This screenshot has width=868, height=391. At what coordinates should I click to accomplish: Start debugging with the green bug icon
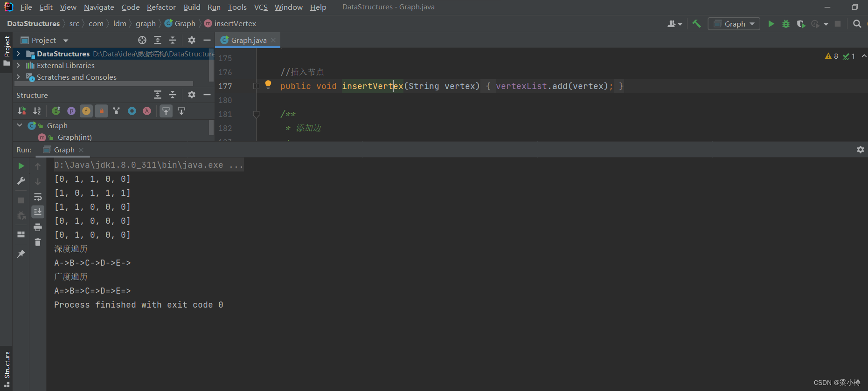(786, 24)
